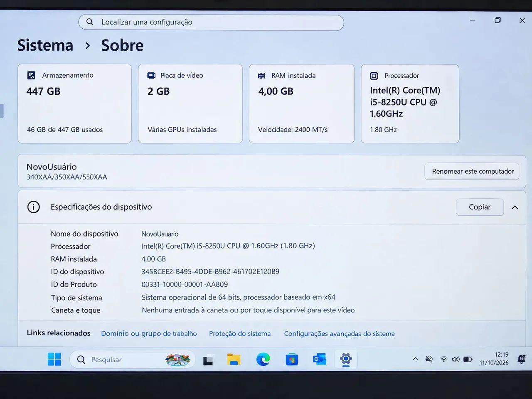Show hidden system tray icons

(415, 359)
